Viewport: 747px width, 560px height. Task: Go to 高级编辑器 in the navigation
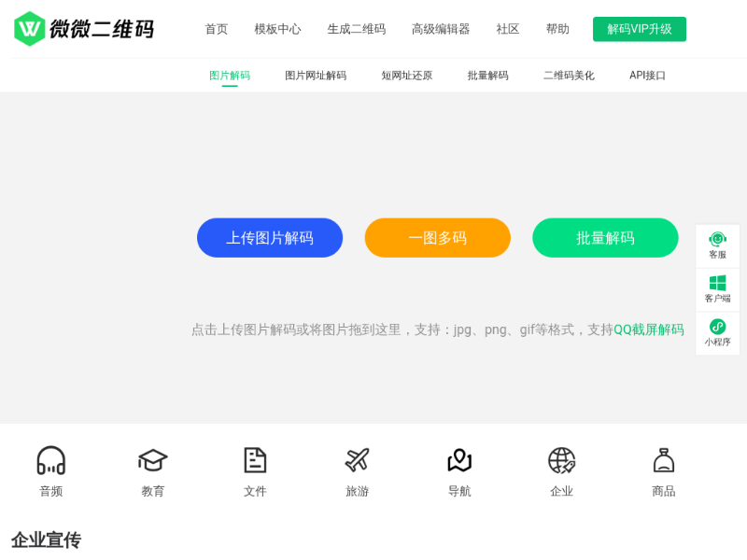click(x=441, y=29)
